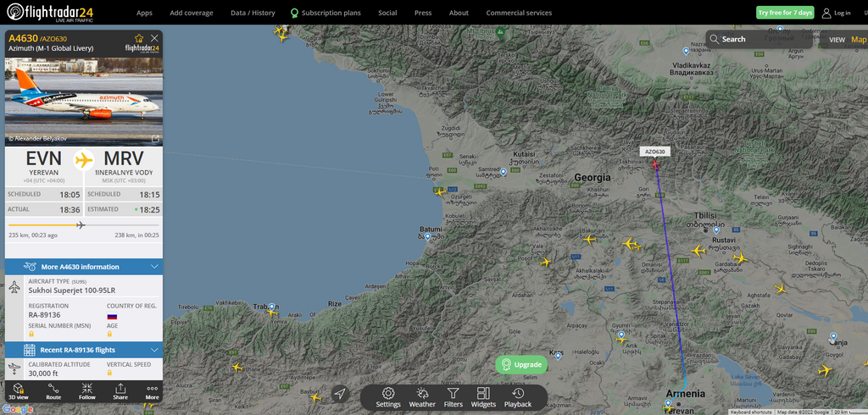Screen dimensions: 868x415
Task: Click the Gyumri airport pin
Action: pos(621,335)
